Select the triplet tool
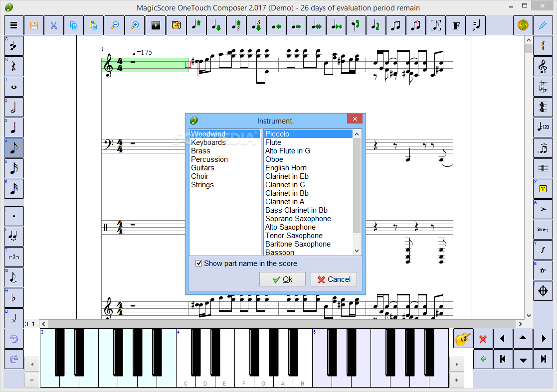The width and height of the screenshot is (557, 392). point(14,257)
